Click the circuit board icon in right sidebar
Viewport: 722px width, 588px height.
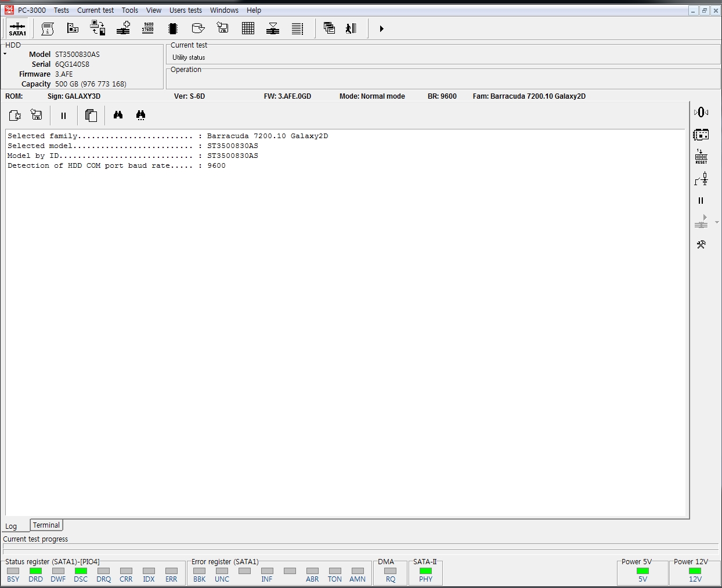click(x=701, y=135)
